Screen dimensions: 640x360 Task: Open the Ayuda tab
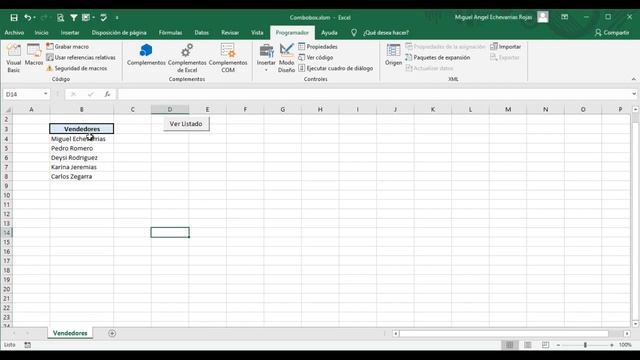click(x=329, y=33)
